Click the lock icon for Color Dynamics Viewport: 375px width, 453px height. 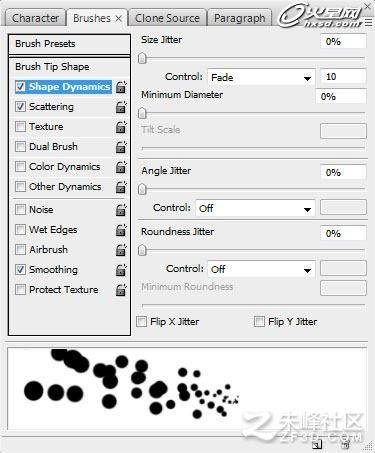coord(121,167)
